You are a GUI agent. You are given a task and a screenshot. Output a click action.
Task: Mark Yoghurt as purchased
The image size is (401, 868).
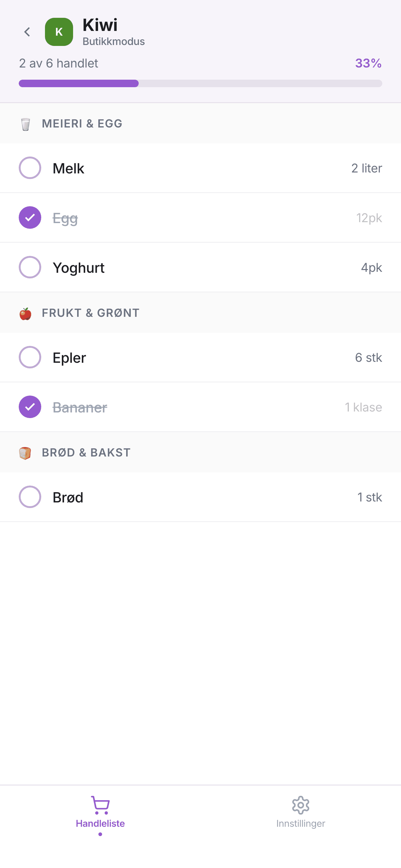coord(30,267)
